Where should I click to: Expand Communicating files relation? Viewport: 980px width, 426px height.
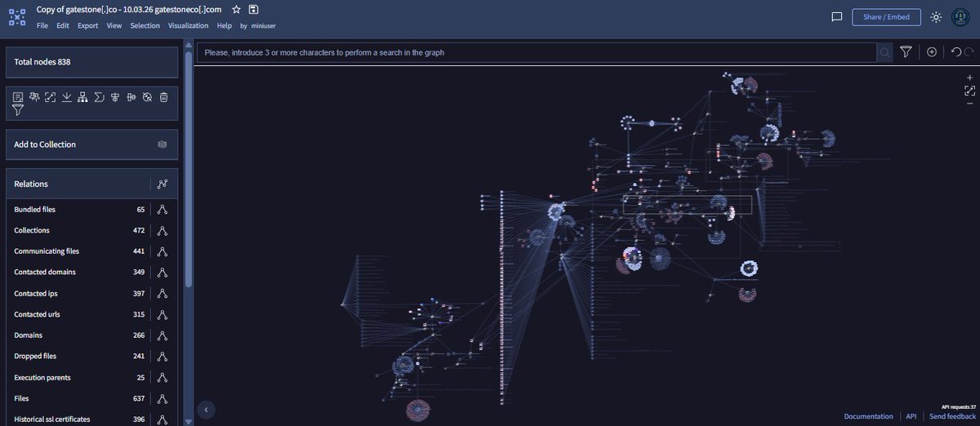tap(163, 251)
